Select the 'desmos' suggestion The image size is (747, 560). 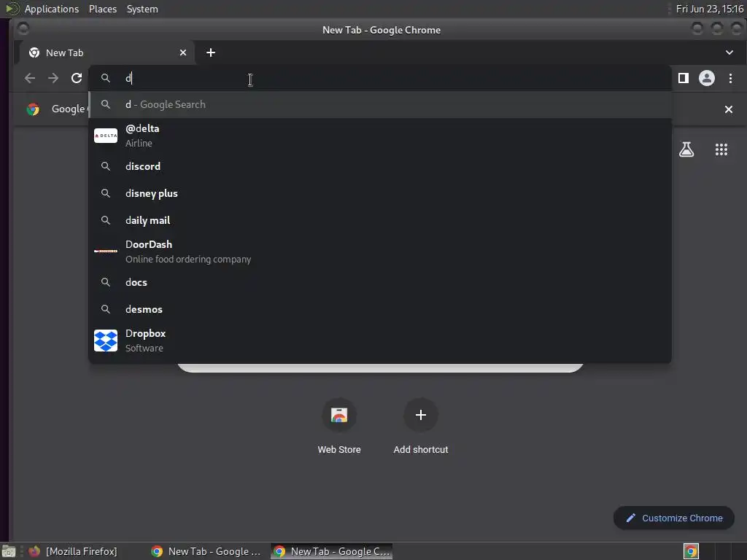(x=379, y=309)
